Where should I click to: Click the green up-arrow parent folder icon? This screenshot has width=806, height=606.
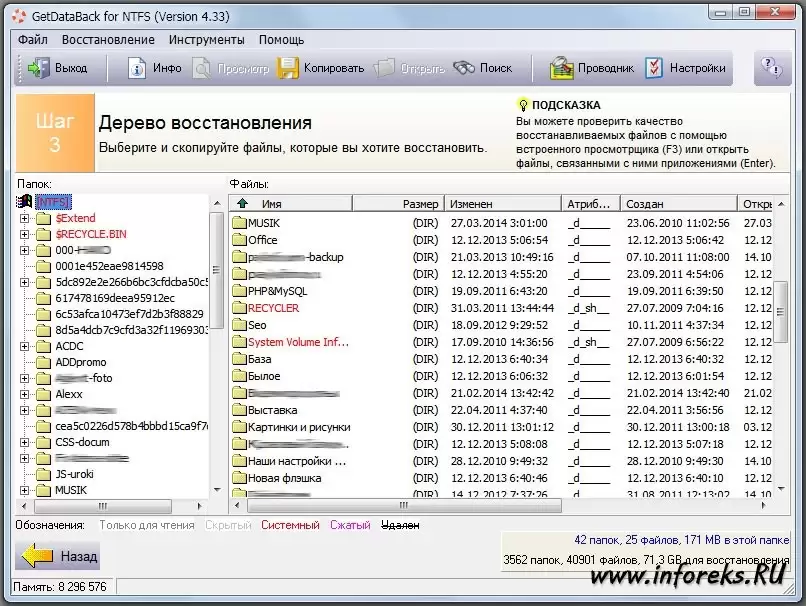click(243, 204)
